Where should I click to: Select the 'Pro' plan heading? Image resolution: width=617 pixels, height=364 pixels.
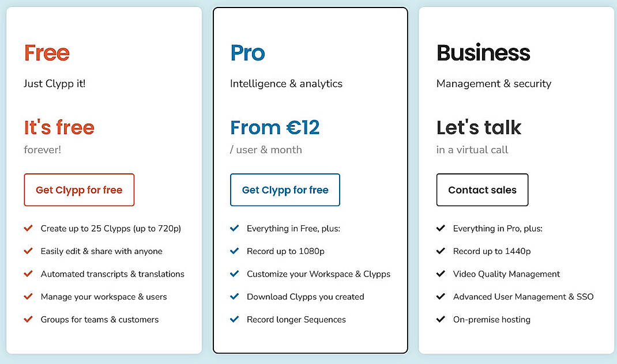[247, 52]
